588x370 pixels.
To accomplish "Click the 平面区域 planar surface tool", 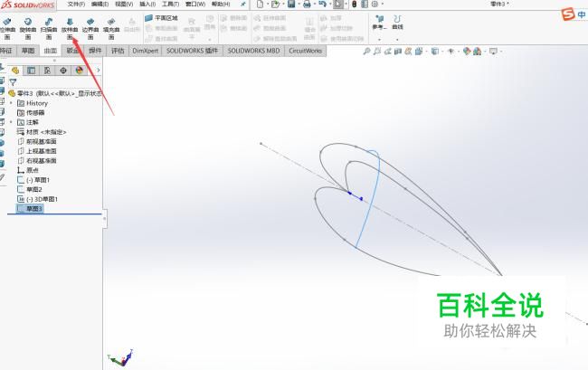I will 161,17.
